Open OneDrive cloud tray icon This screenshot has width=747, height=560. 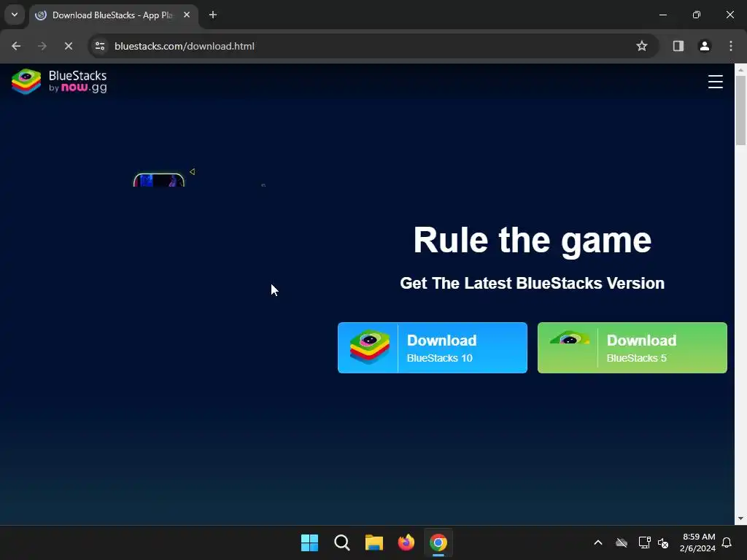coord(622,542)
